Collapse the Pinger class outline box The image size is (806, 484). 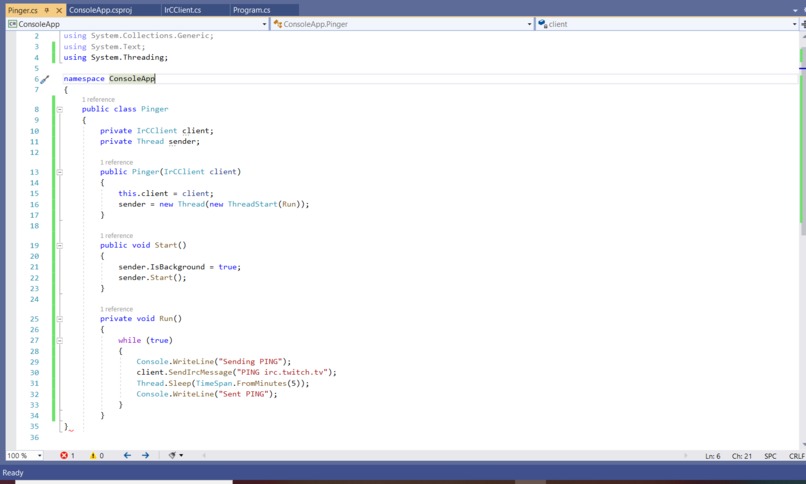pyautogui.click(x=60, y=109)
